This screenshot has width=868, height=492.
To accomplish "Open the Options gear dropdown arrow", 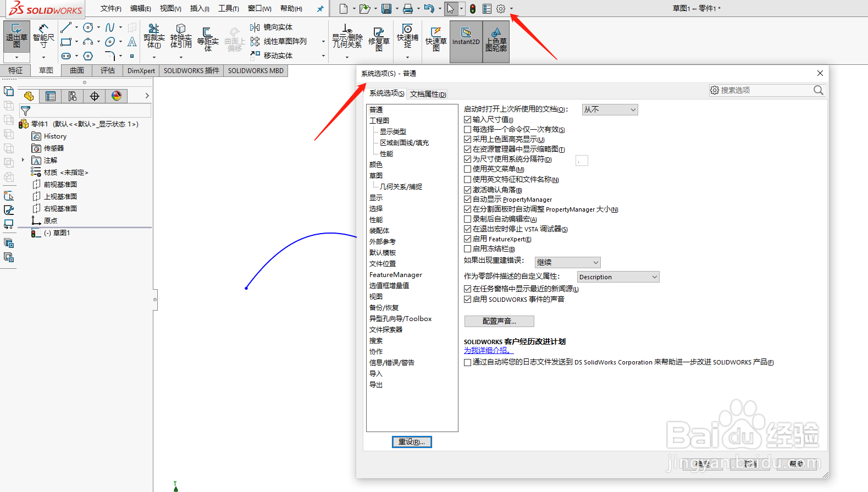I will (511, 9).
